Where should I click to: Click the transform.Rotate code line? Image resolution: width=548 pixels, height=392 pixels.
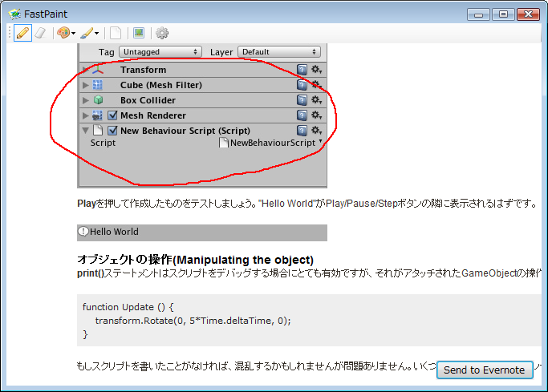(x=193, y=321)
